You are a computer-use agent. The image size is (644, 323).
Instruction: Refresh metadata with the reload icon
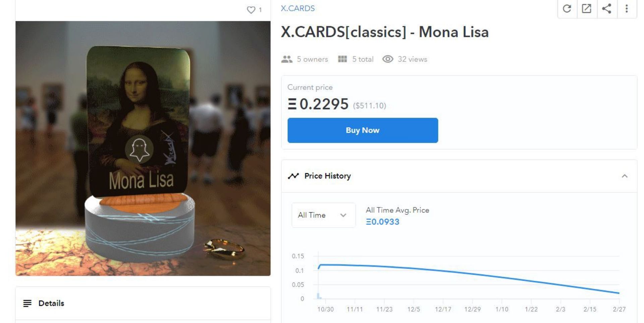tap(567, 9)
